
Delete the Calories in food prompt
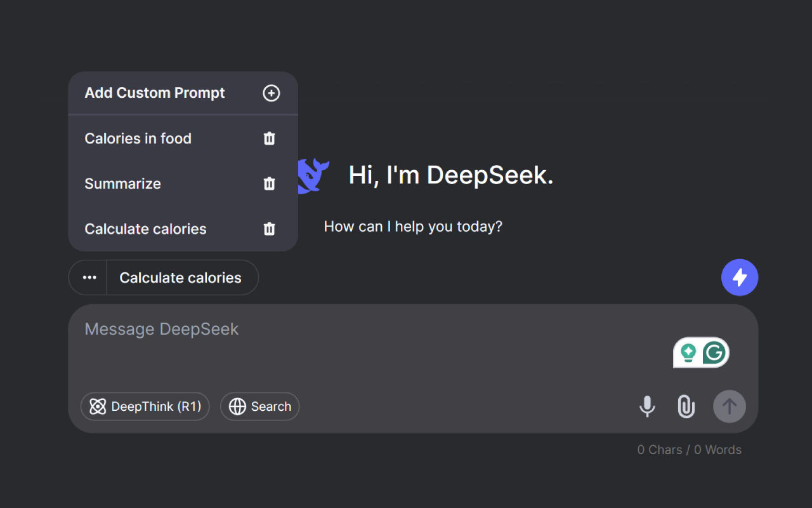270,138
